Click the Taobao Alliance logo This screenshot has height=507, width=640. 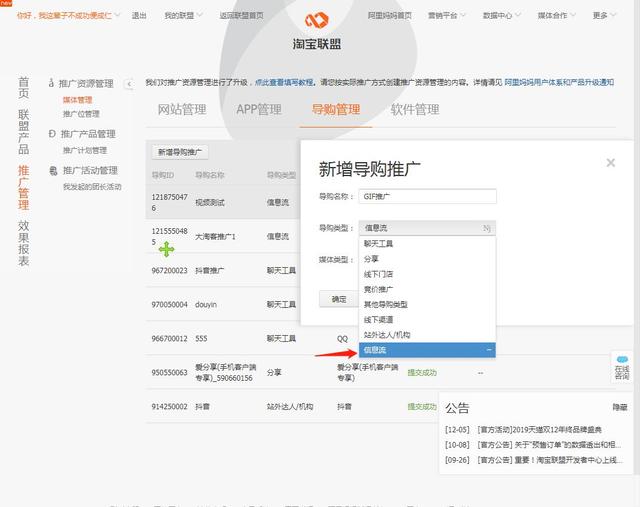pos(317,31)
